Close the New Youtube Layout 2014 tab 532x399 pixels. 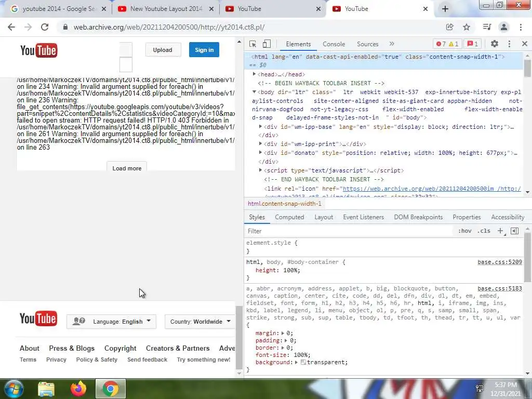pos(211,9)
